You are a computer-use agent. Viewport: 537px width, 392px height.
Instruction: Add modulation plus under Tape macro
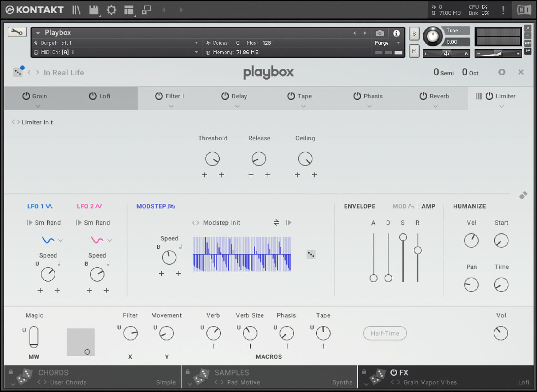pyautogui.click(x=324, y=346)
